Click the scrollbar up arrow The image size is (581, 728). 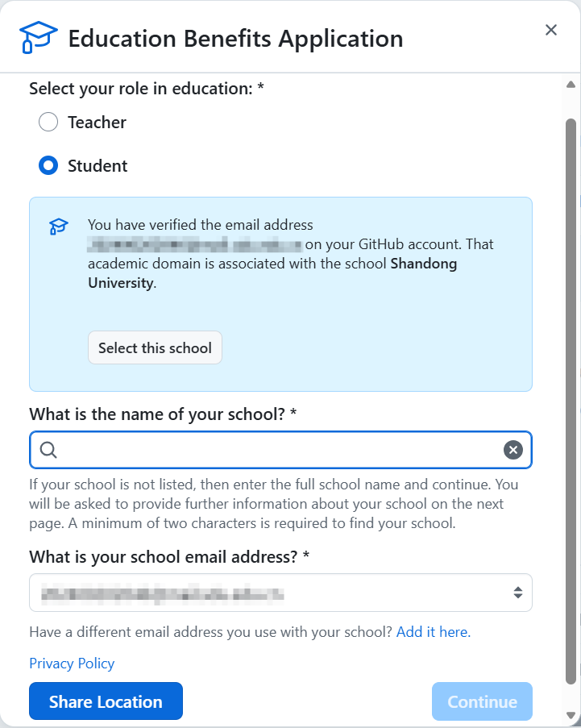[571, 85]
